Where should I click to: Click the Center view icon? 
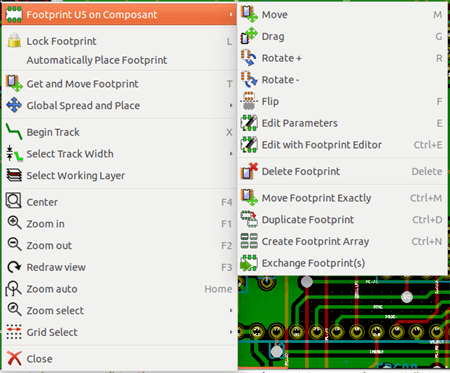coord(14,201)
